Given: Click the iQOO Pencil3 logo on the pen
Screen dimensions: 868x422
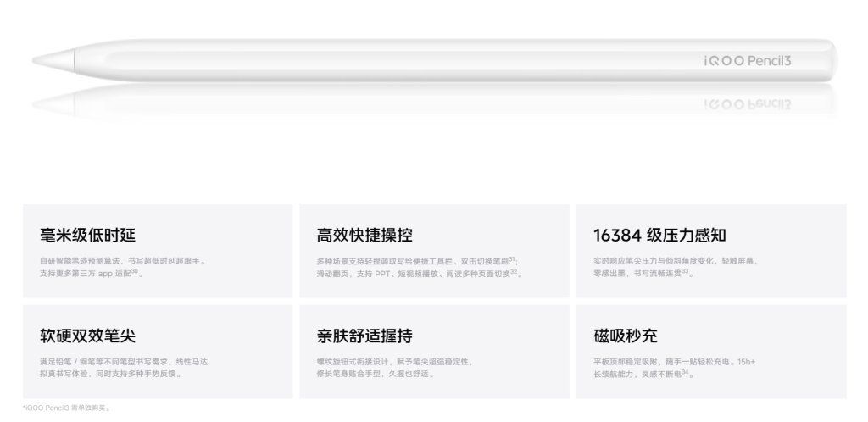Looking at the screenshot, I should pyautogui.click(x=748, y=61).
